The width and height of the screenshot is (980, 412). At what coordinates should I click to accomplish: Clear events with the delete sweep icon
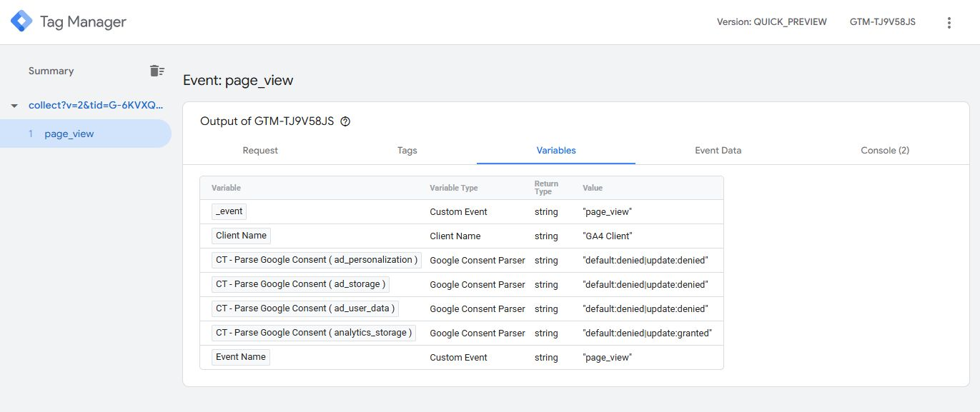tap(157, 71)
